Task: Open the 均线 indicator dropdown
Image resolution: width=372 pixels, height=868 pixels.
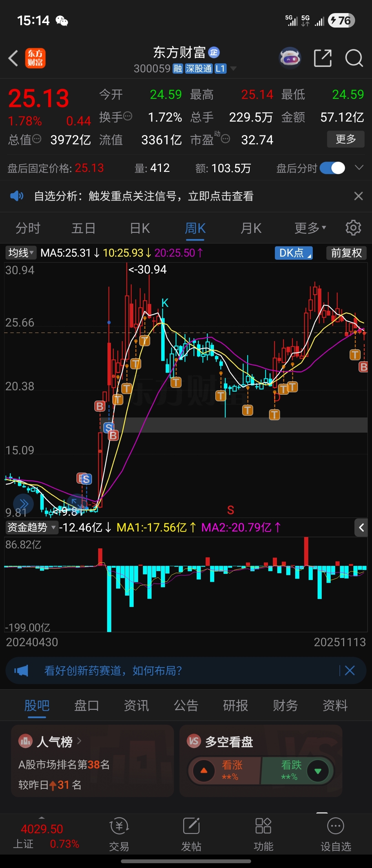Action: pos(20,253)
